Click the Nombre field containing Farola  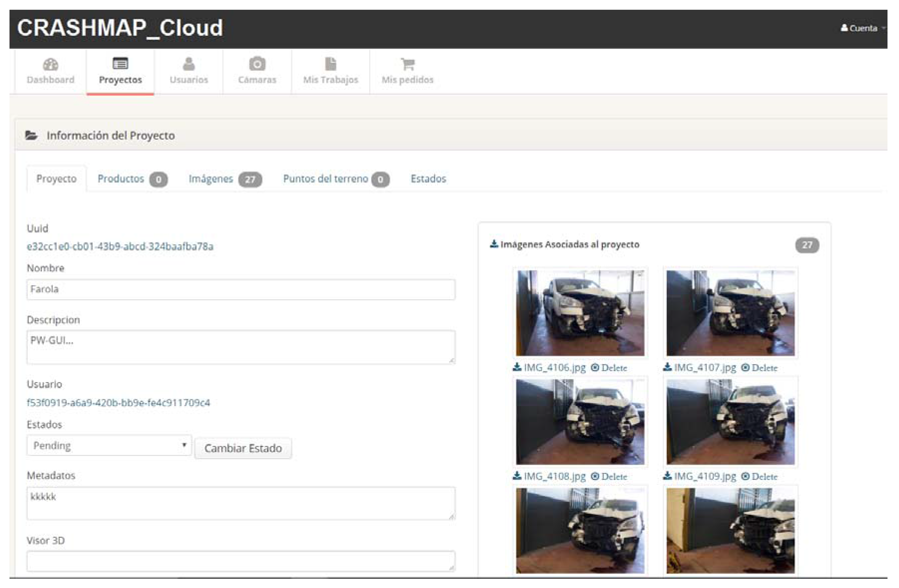[x=241, y=289]
